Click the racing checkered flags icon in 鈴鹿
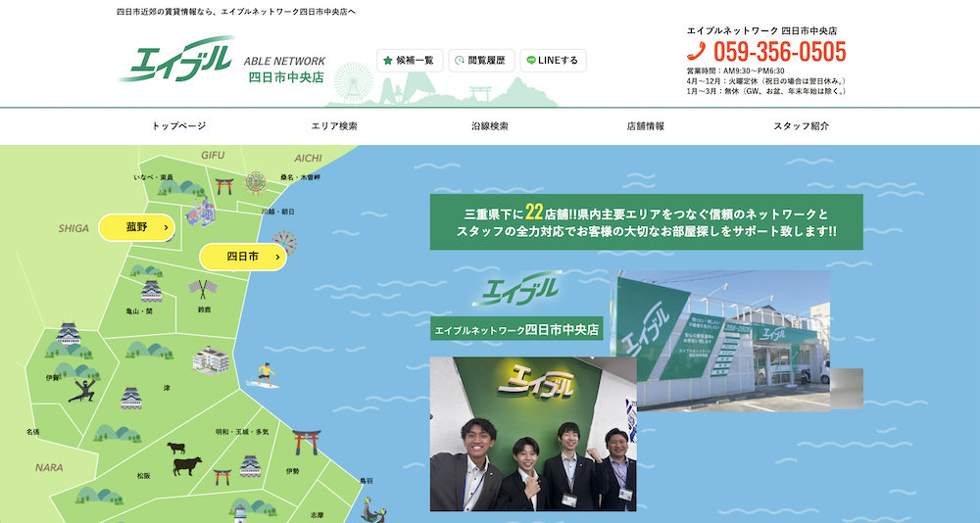 point(203,289)
